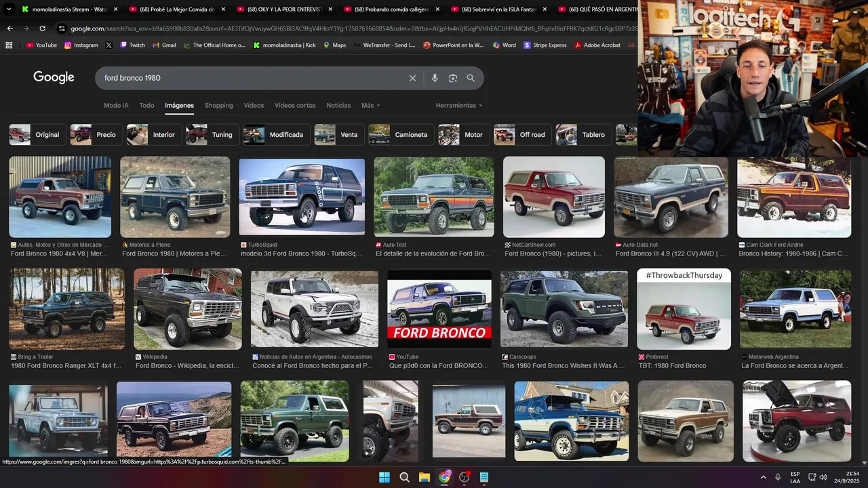
Task: Open the Chrome apps grid in bookmarks bar
Action: [9, 45]
